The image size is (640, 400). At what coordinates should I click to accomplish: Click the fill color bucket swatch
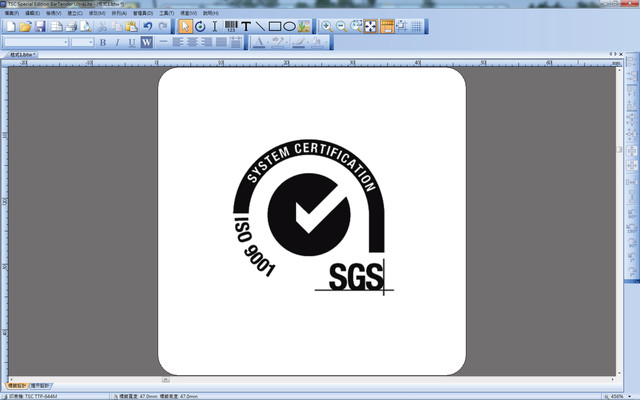(x=317, y=42)
